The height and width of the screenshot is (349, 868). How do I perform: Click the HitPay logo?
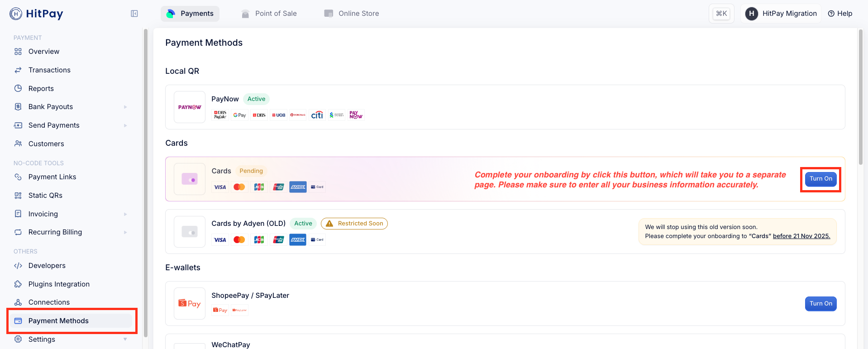(x=36, y=14)
